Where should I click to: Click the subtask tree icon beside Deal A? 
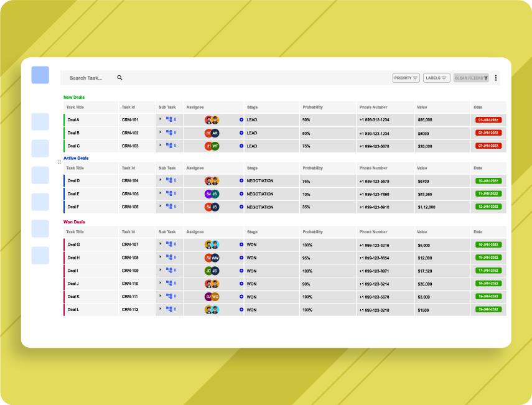[169, 119]
